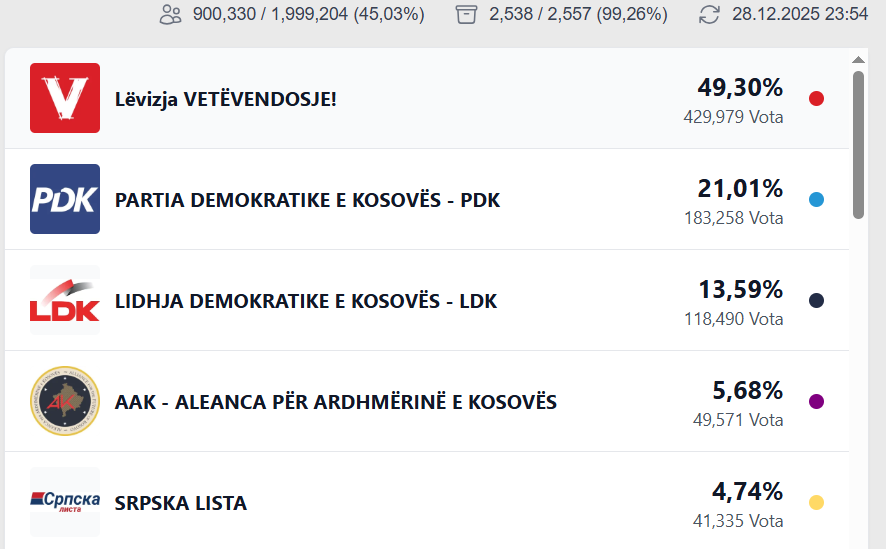Screen dimensions: 886x549
Task: Click the Srpska Lista party logo
Action: [65, 501]
